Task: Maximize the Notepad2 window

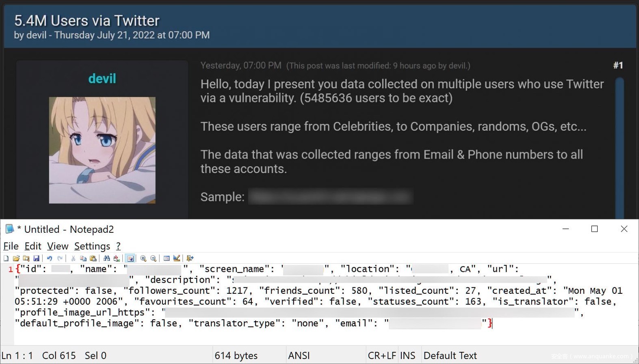Action: click(595, 229)
